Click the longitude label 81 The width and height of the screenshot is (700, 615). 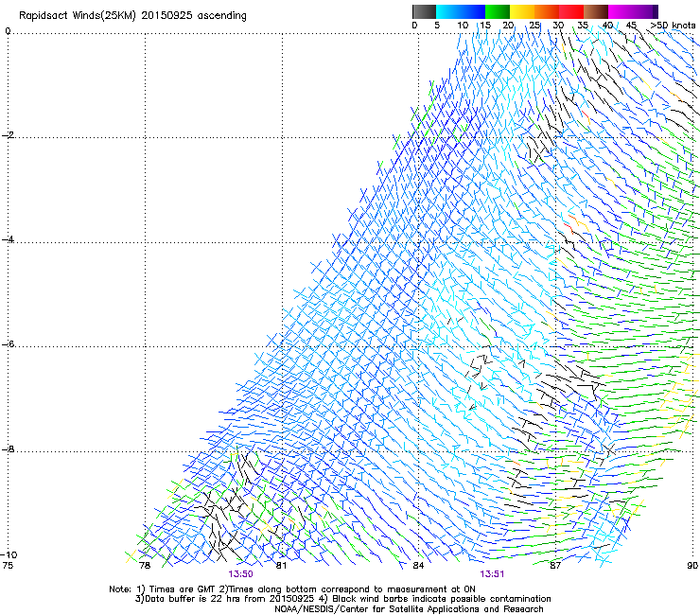[x=281, y=566]
